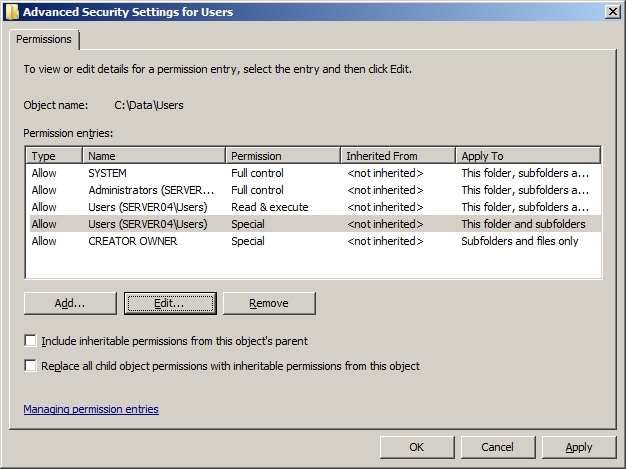
Task: Enable include inheritable permissions from parent
Action: pyautogui.click(x=31, y=341)
